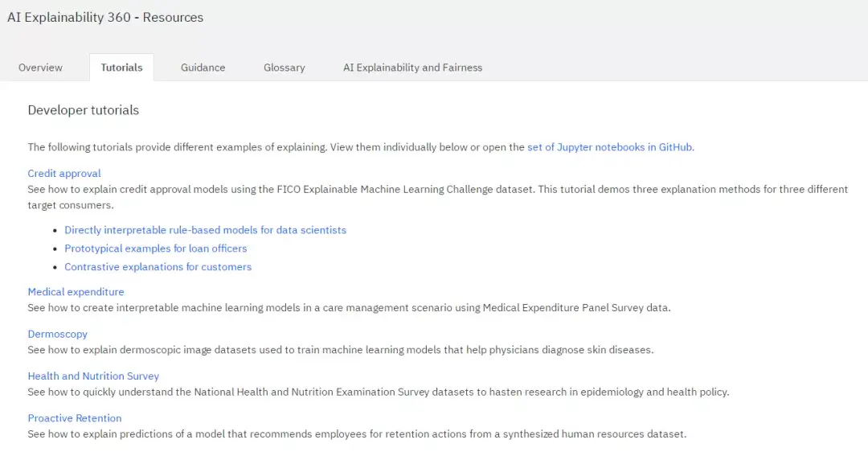
Task: Open the Jupyter notebooks in GitHub link
Action: tap(609, 147)
